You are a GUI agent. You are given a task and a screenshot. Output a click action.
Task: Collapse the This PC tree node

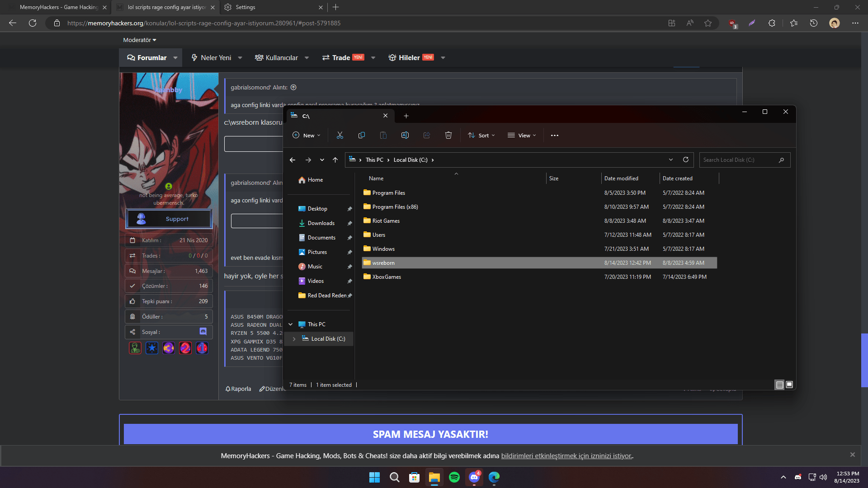pos(291,324)
